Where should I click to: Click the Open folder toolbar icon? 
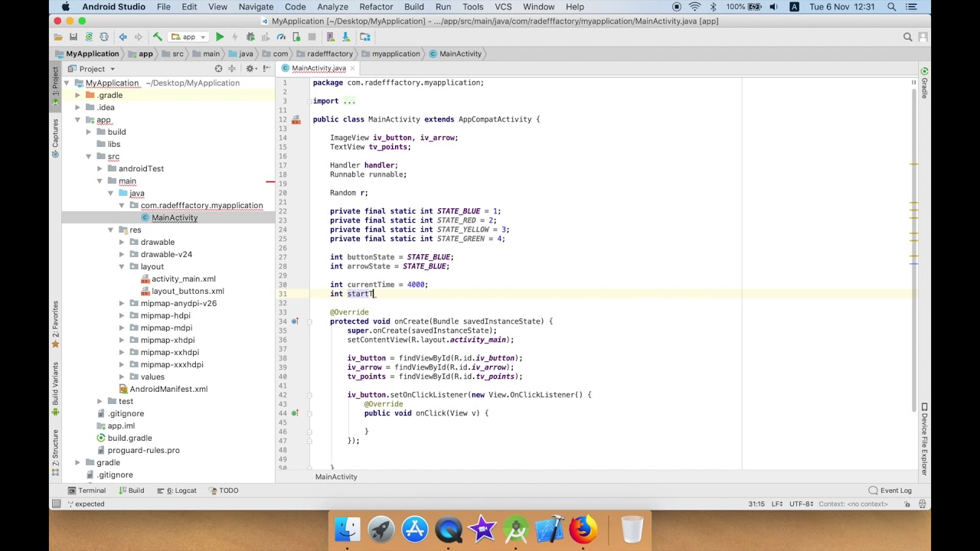[x=58, y=37]
